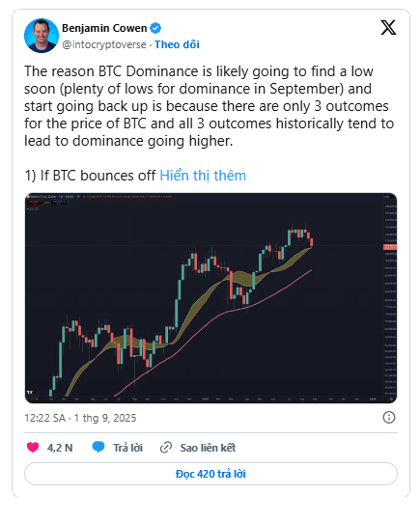Click the blue verified badge beside Benjamin Cowen
420x522 pixels.
coord(155,28)
